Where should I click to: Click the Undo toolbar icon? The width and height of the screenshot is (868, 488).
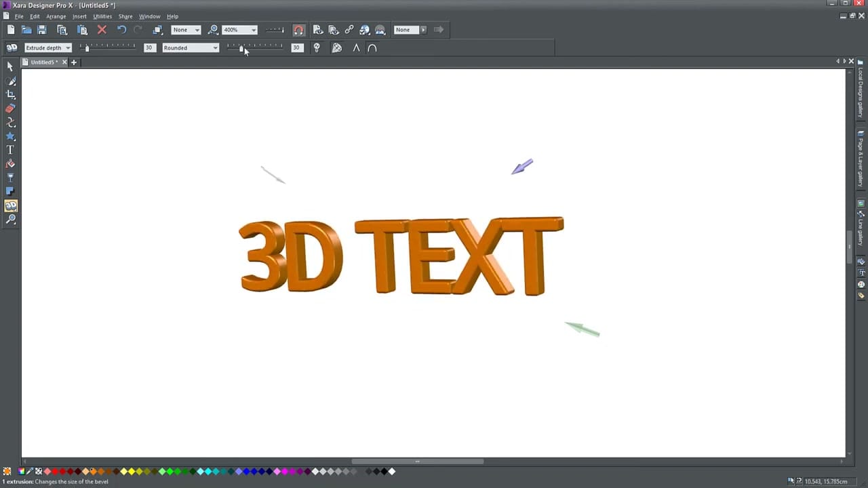[121, 29]
